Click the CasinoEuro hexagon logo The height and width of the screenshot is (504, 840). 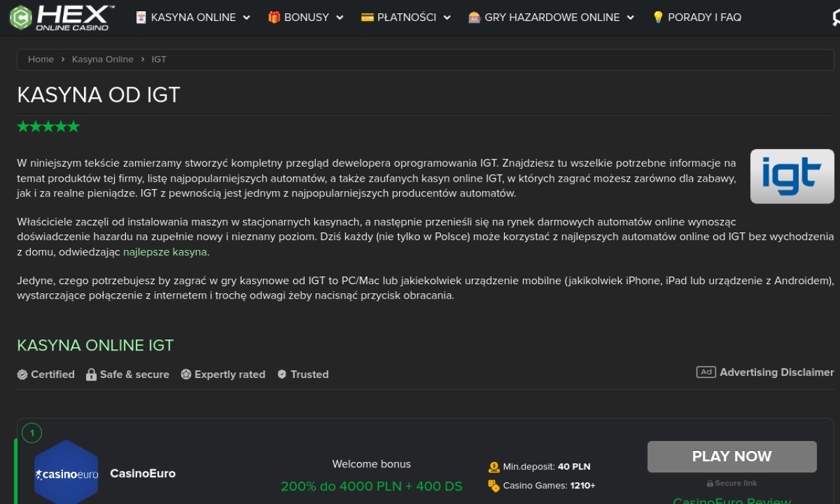(66, 472)
